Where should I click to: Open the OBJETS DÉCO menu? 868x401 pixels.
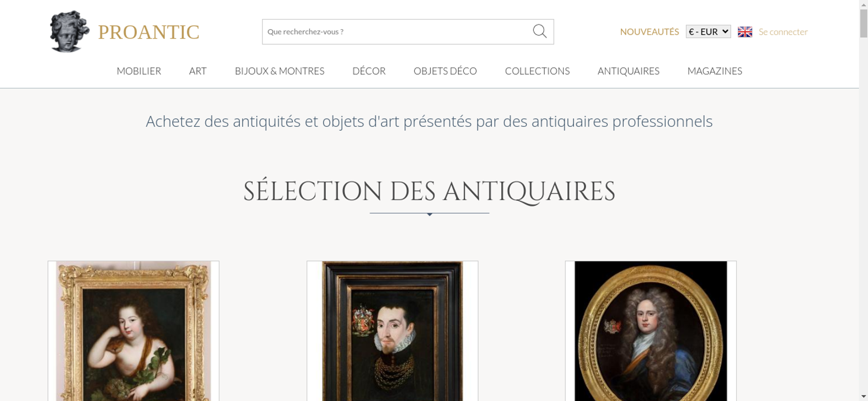tap(445, 71)
